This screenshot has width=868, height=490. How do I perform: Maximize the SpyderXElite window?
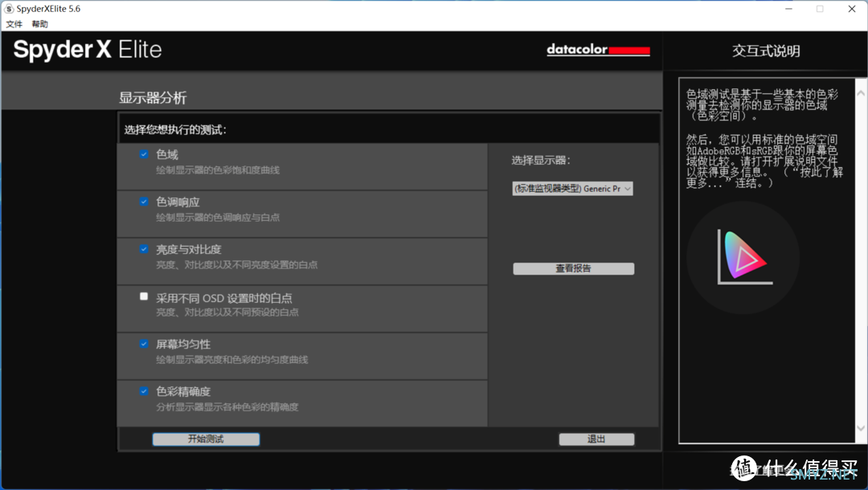click(820, 9)
